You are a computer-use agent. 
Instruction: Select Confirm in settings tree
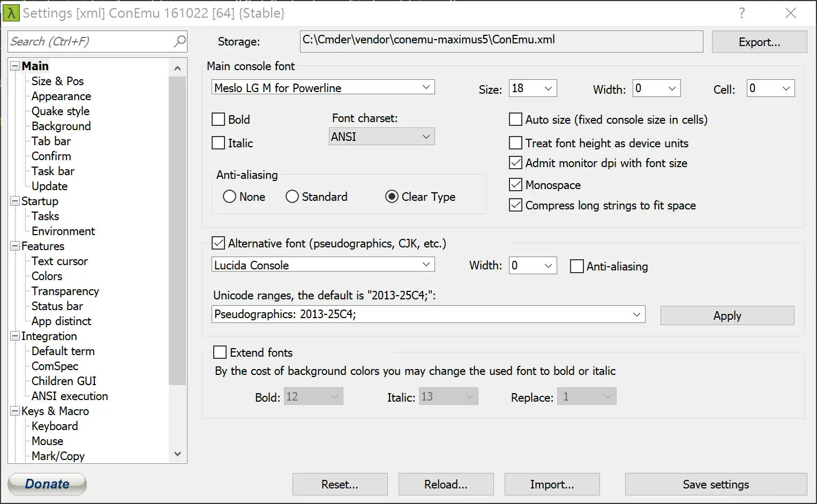[51, 156]
